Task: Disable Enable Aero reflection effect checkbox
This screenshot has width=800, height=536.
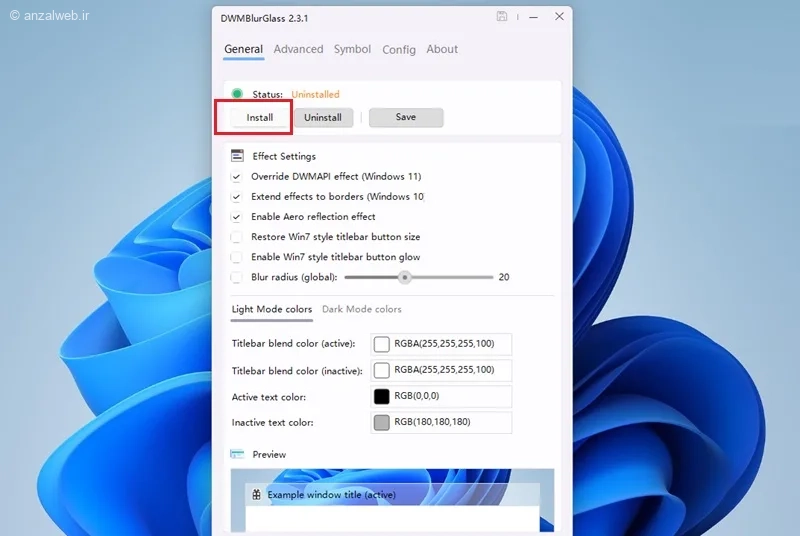Action: coord(236,217)
